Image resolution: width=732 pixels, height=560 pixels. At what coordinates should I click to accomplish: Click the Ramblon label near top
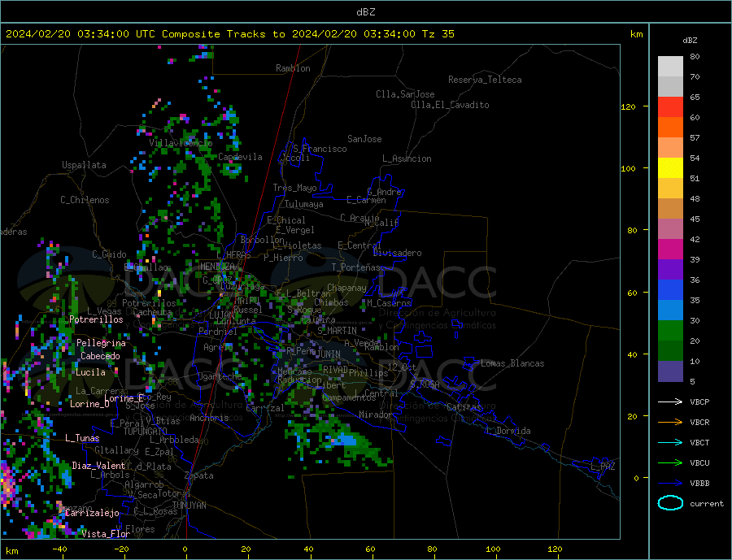pyautogui.click(x=293, y=68)
